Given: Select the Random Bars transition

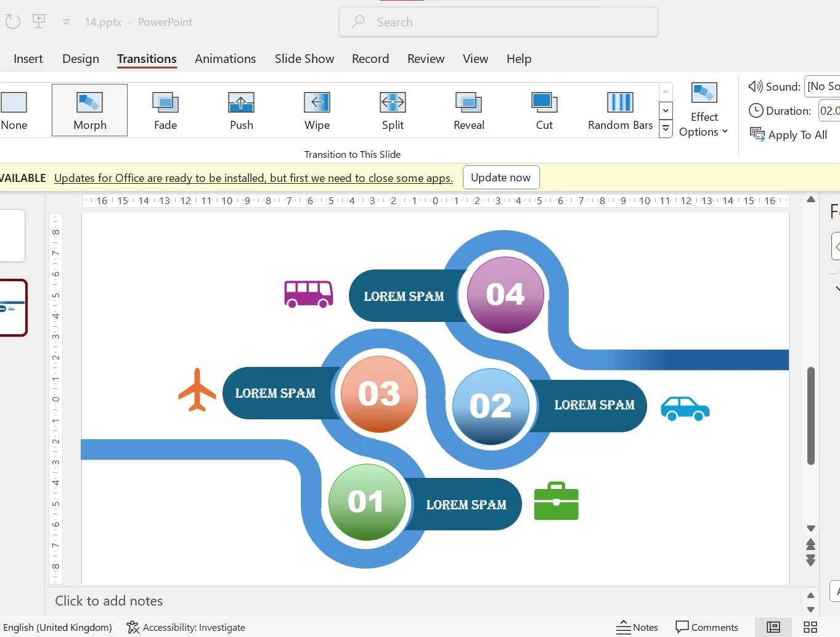Looking at the screenshot, I should click(x=620, y=110).
